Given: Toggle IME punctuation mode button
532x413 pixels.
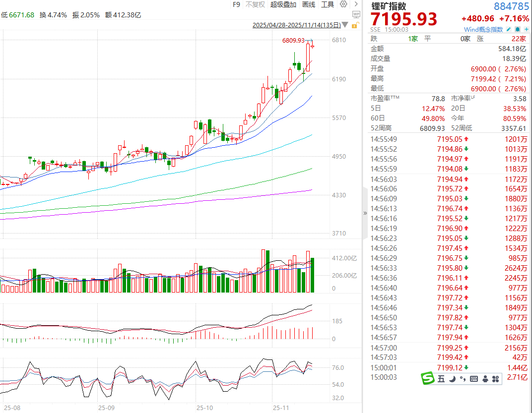Looking at the screenshot, I should tap(463, 379).
